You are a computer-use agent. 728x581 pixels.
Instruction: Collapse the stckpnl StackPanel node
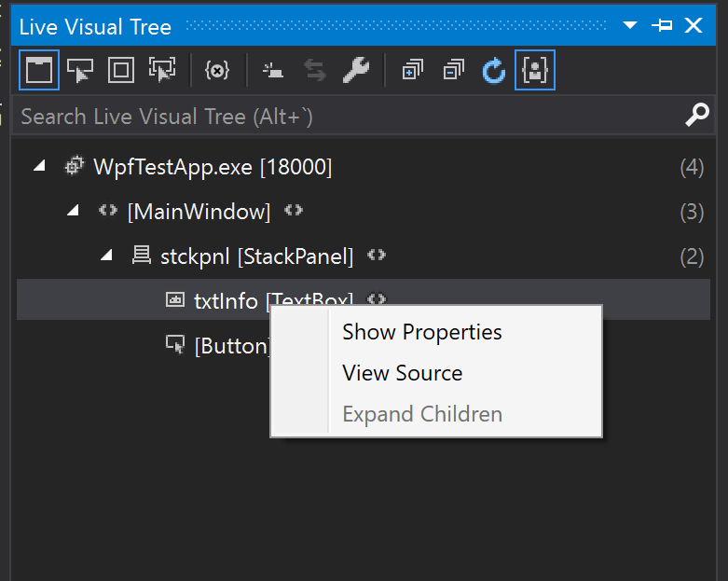click(x=107, y=256)
